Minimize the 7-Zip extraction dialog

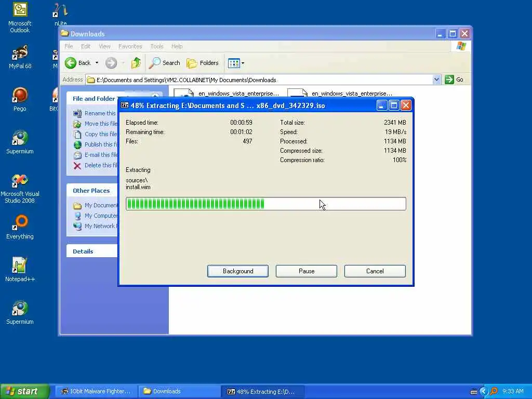click(x=381, y=105)
